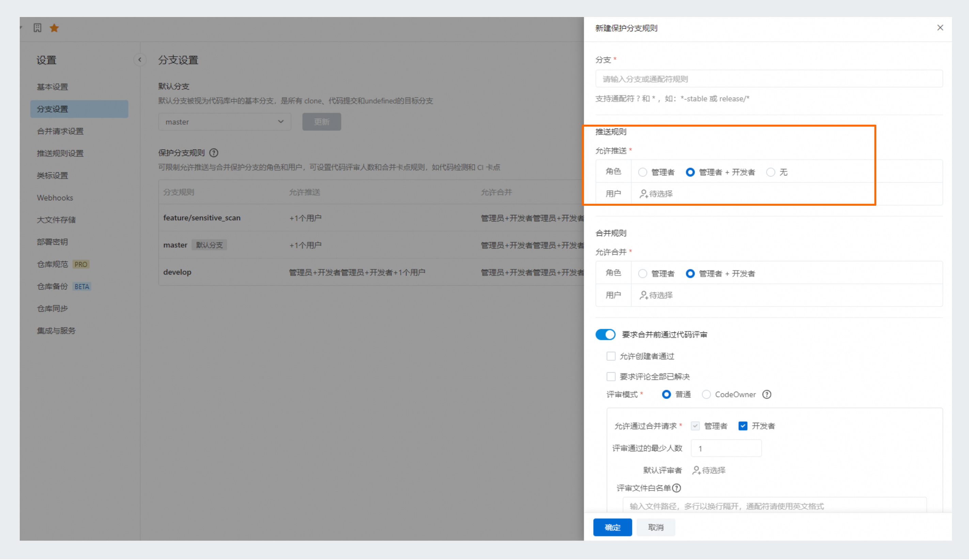969x560 pixels.
Task: Click +1个用户 in the feature/sensitive_scan row
Action: pyautogui.click(x=305, y=218)
